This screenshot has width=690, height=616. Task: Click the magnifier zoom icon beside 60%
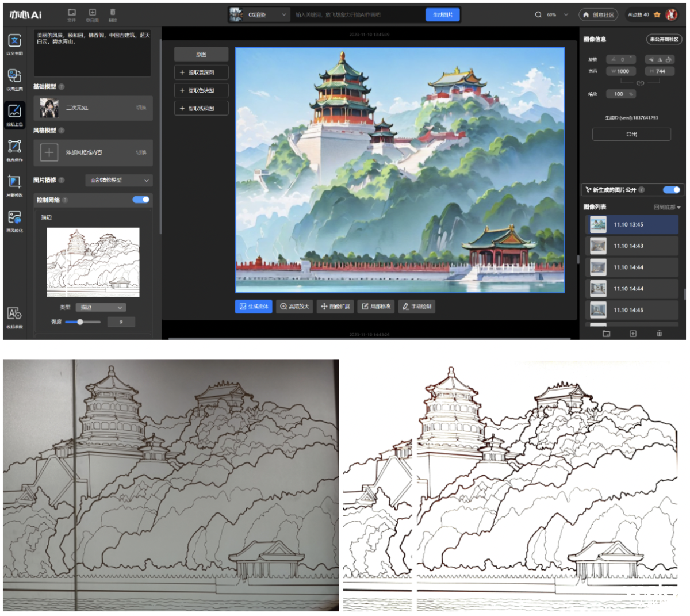[538, 15]
